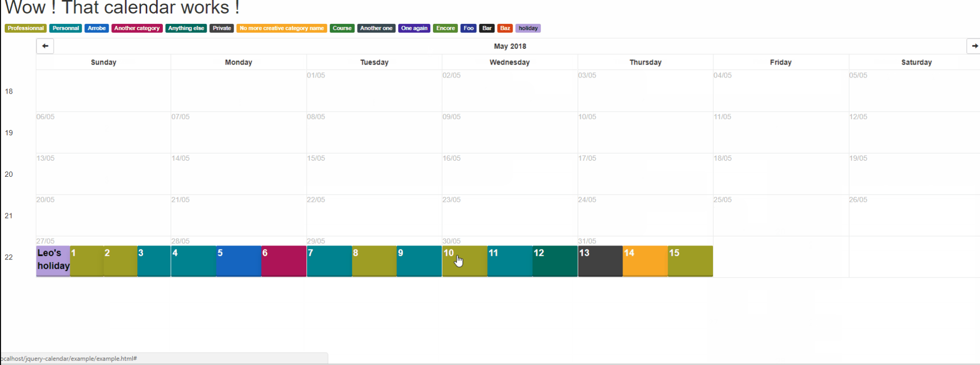Select the 14/05 day cell
Image resolution: width=980 pixels, height=365 pixels.
(x=238, y=174)
